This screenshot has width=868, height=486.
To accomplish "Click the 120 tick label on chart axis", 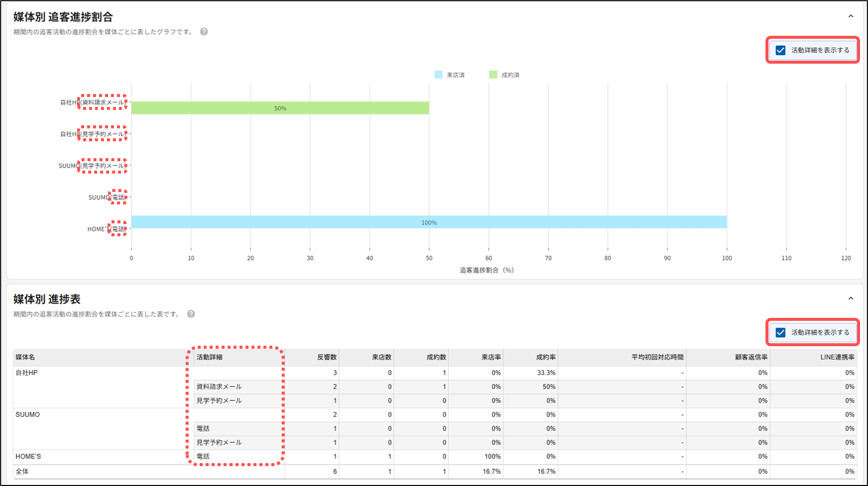I will point(846,258).
